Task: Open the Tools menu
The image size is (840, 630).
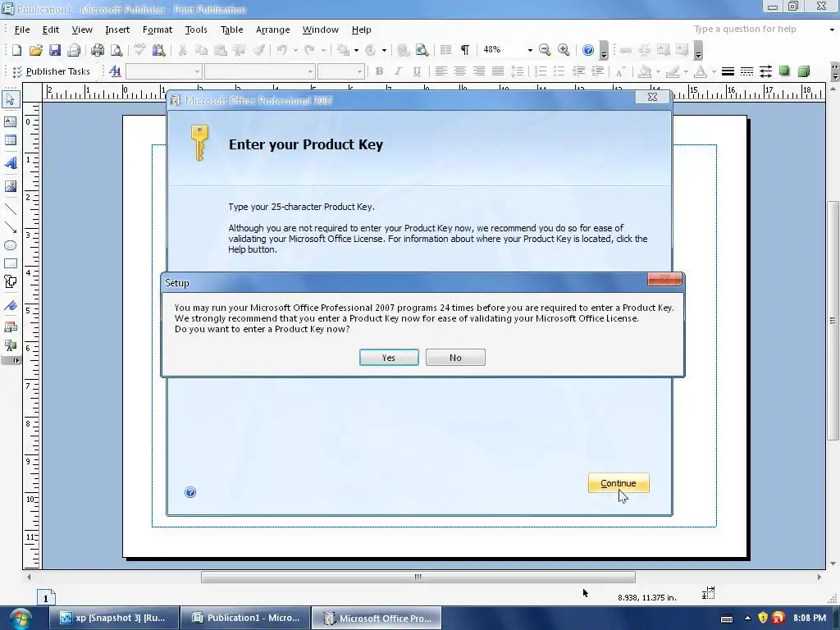Action: pos(196,30)
